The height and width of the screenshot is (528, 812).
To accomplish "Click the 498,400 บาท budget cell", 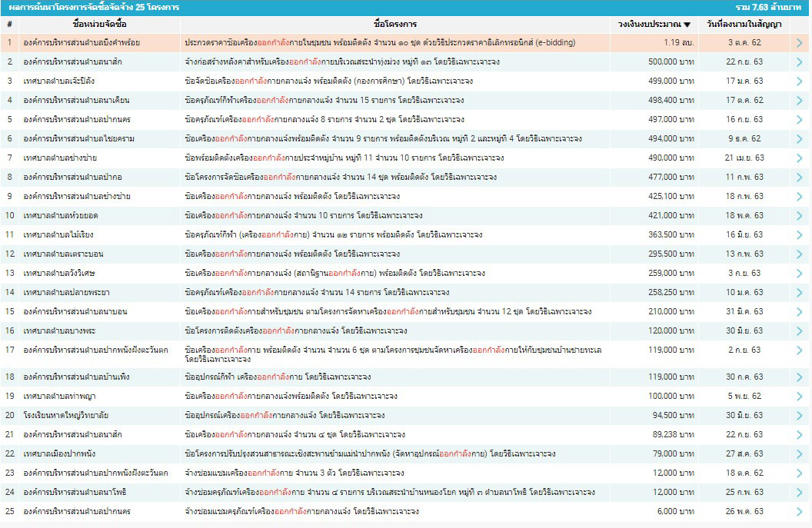I will [x=666, y=101].
